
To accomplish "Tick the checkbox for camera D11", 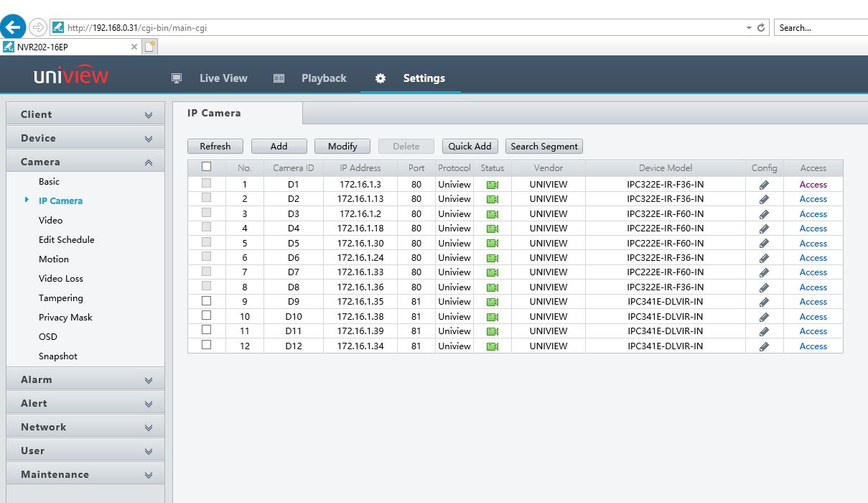I will 207,330.
